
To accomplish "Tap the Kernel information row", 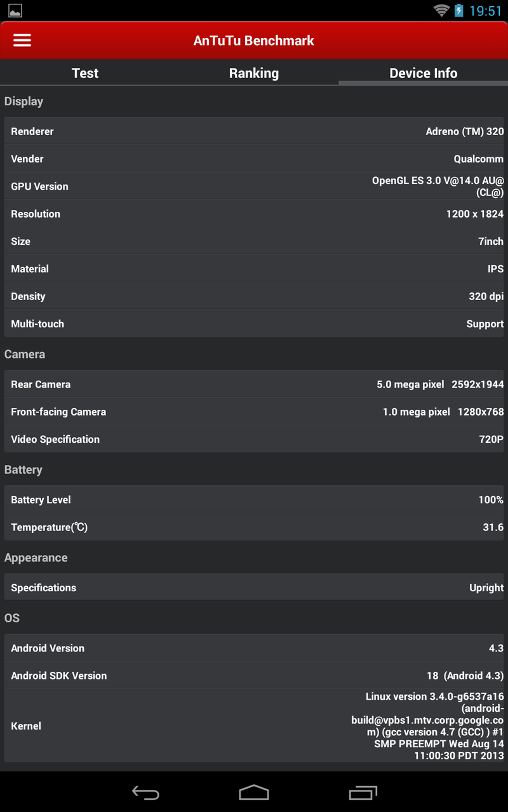I will 254,726.
